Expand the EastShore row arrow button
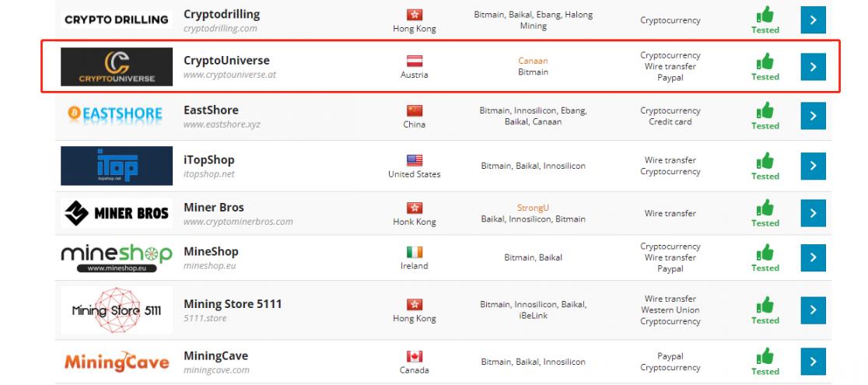Screen dimensions: 868x385 point(813,116)
